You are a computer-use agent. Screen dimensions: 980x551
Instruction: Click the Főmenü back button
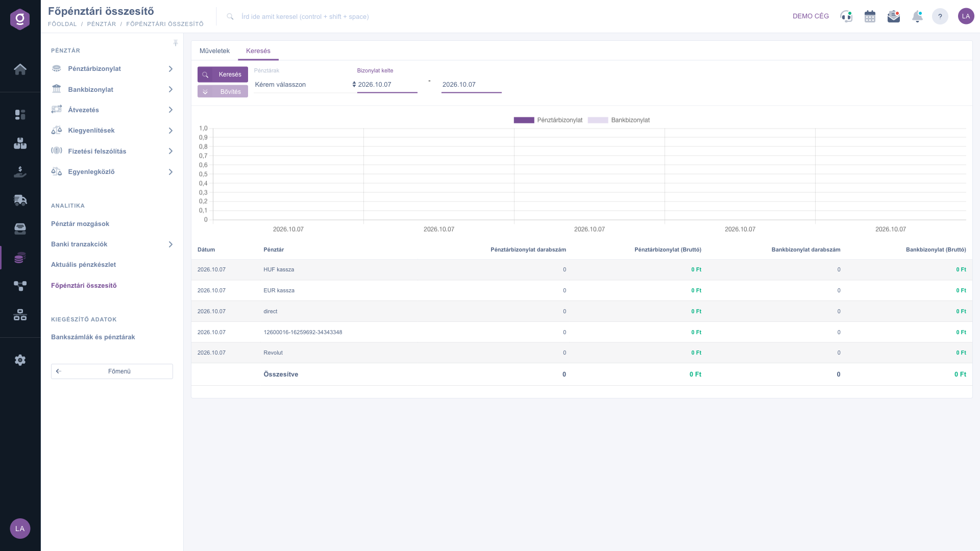click(112, 371)
